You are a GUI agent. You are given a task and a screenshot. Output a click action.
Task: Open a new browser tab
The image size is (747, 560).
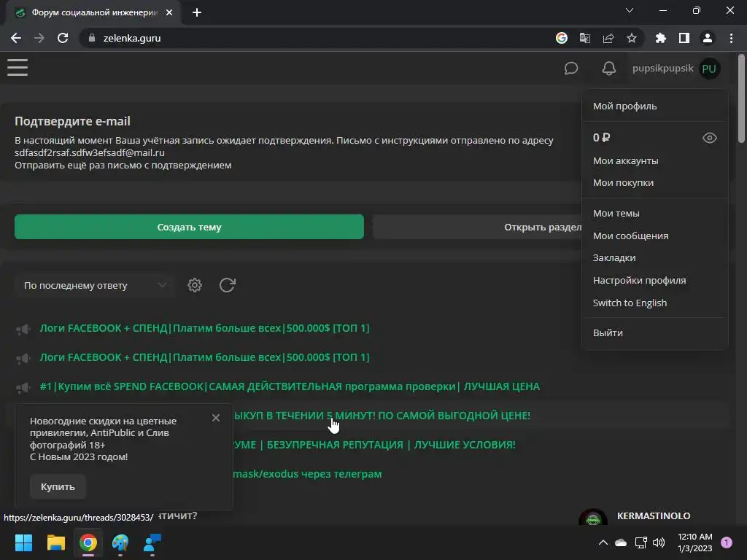pos(197,12)
